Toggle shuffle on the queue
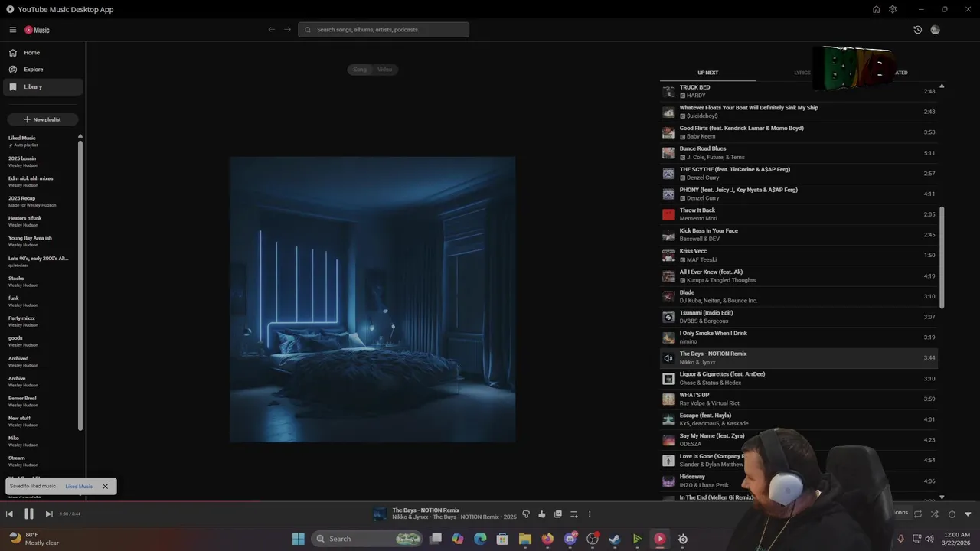The width and height of the screenshot is (980, 551). click(x=934, y=514)
